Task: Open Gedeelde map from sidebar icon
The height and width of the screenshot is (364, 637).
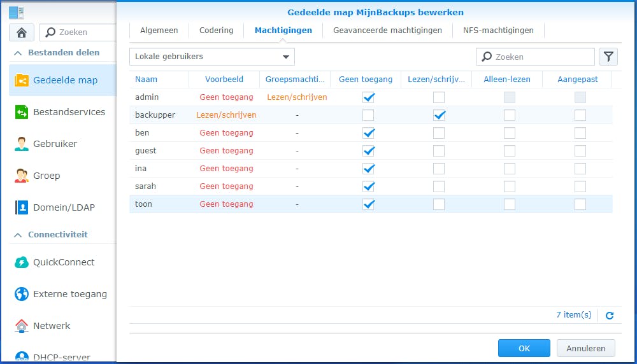Action: tap(22, 81)
